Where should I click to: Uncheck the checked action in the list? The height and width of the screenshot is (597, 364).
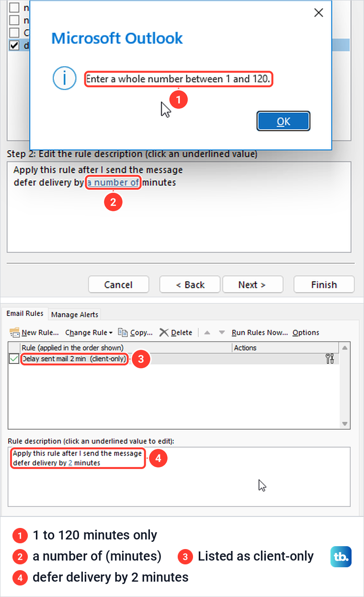(x=14, y=46)
